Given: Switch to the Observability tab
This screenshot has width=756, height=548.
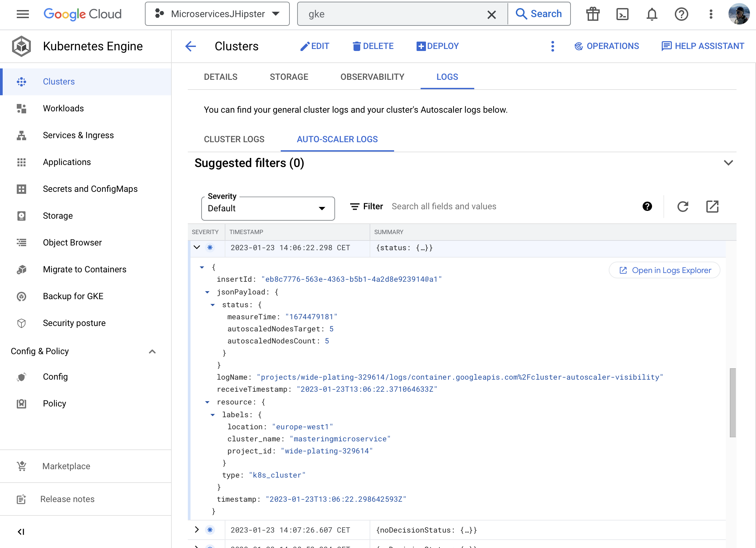Looking at the screenshot, I should click(x=372, y=76).
